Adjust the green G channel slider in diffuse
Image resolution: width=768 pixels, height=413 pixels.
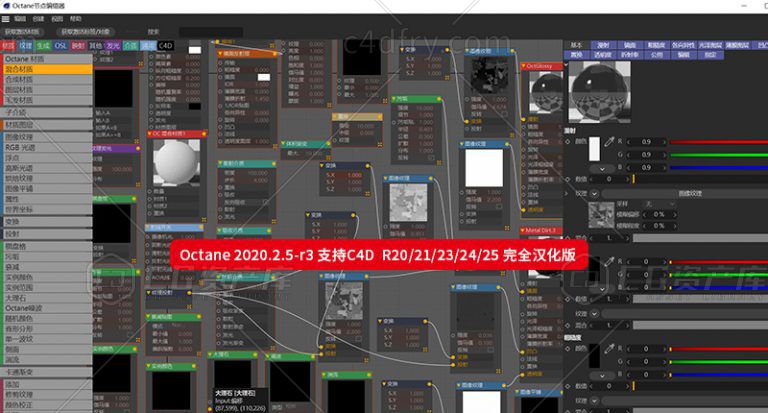[719, 154]
